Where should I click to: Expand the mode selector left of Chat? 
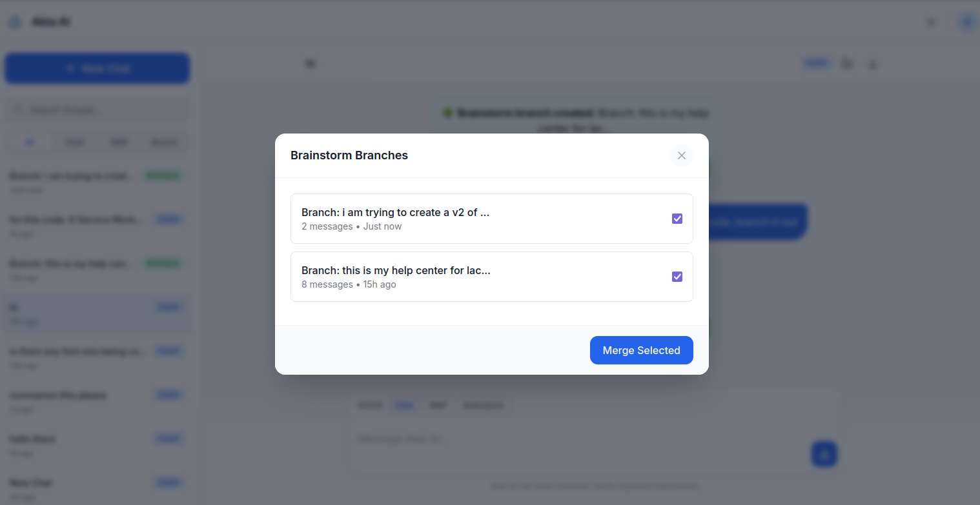tap(370, 405)
